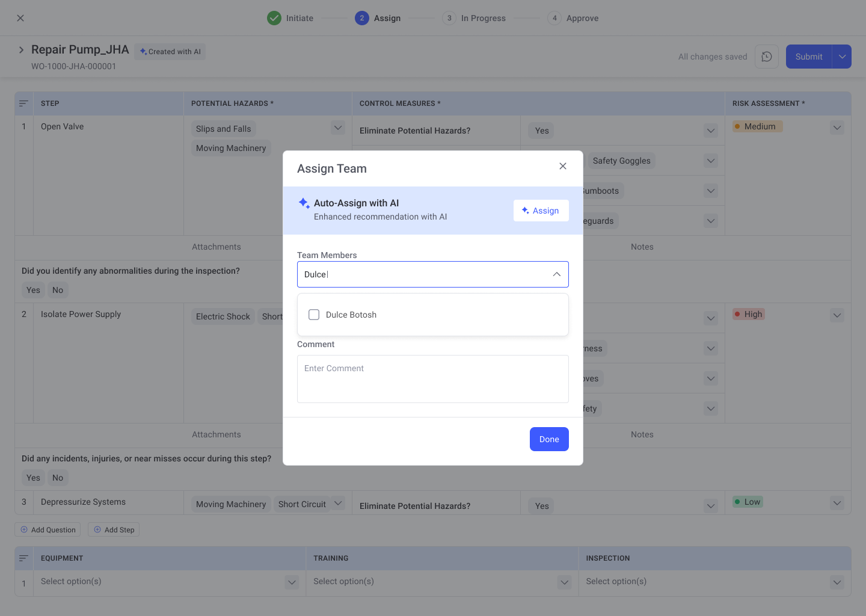Click the Open Valve step name
866x616 pixels.
[x=63, y=126]
